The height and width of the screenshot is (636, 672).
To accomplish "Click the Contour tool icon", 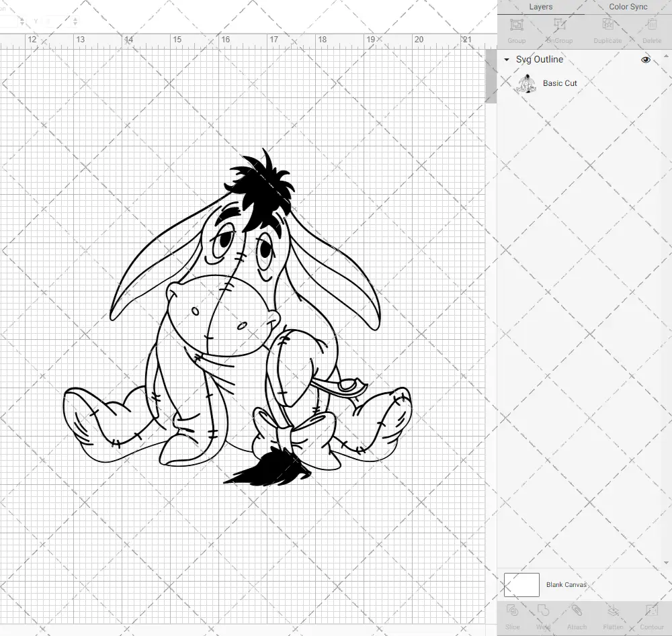I will pyautogui.click(x=651, y=610).
